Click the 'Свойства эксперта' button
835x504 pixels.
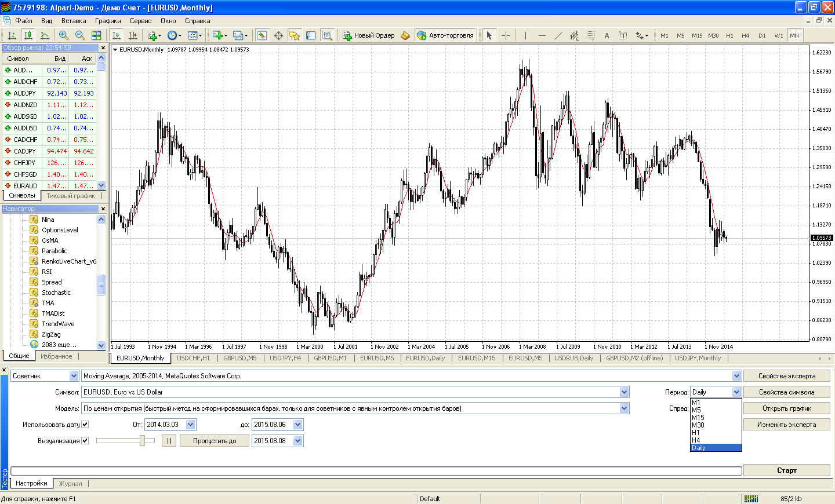tap(786, 376)
